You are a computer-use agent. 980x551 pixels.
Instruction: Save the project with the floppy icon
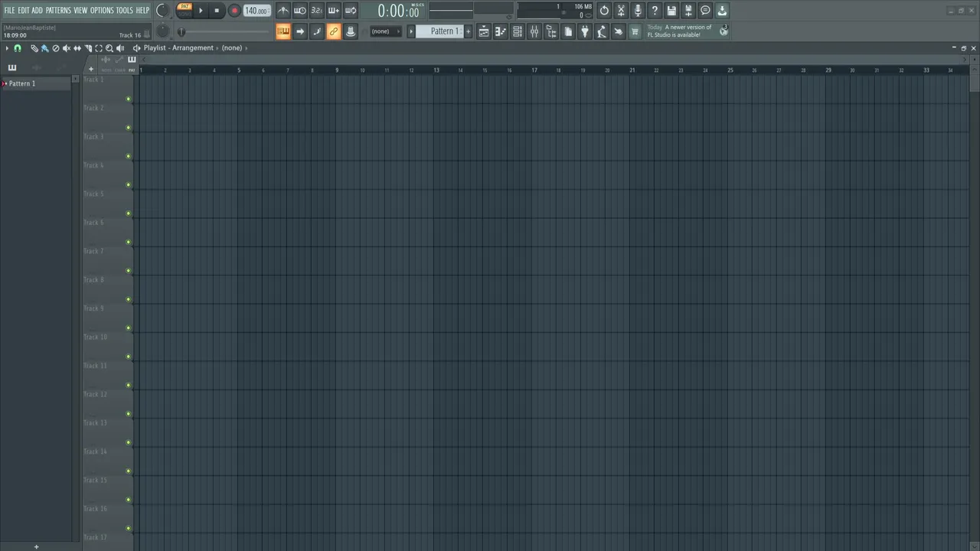point(671,11)
